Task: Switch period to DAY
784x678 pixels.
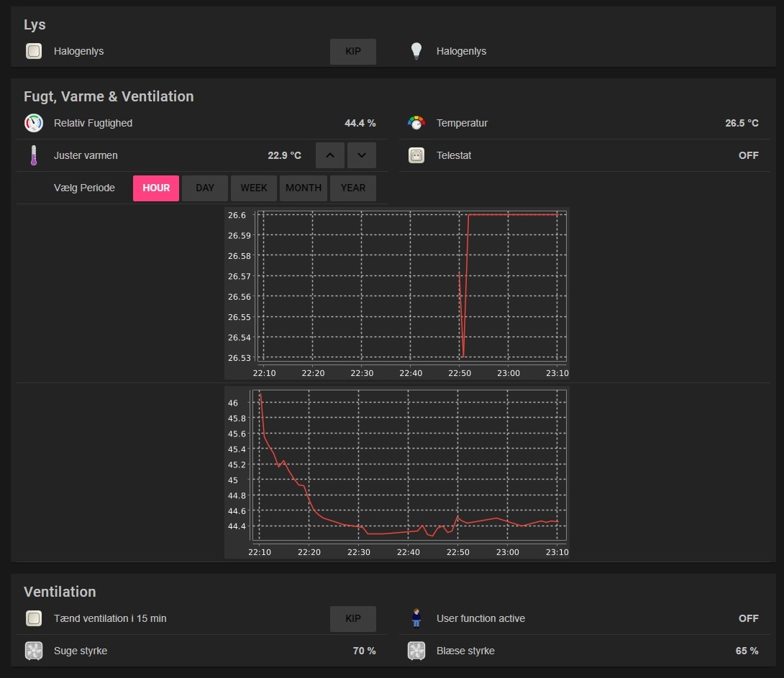Action: pyautogui.click(x=205, y=188)
